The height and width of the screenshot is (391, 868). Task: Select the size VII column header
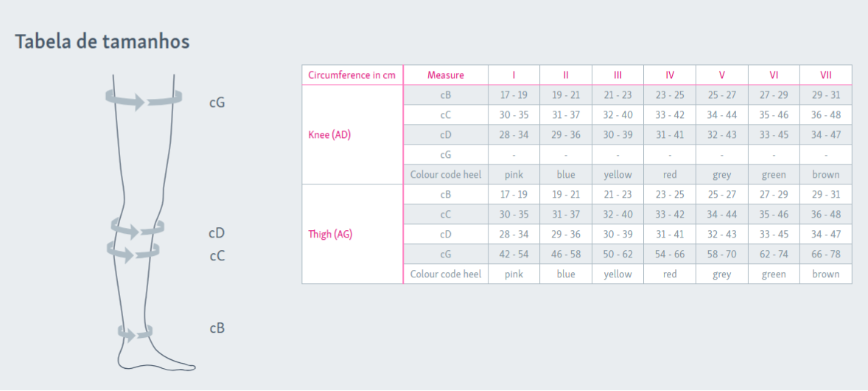coord(826,75)
